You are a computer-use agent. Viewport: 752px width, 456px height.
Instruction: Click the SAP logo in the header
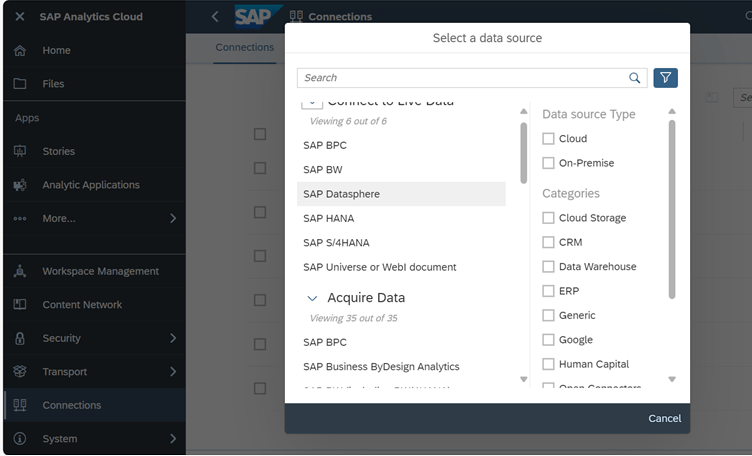tap(258, 17)
